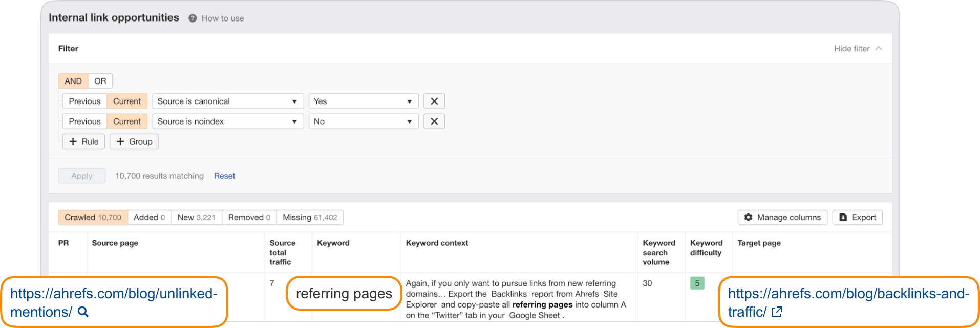Click the Reset filter link
Screen dimensions: 980x328
coord(224,176)
